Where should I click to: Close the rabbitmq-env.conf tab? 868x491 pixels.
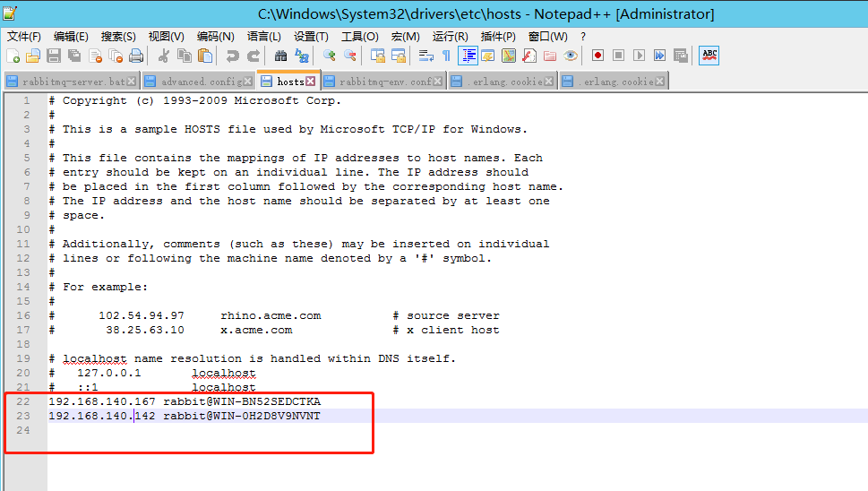[x=439, y=82]
